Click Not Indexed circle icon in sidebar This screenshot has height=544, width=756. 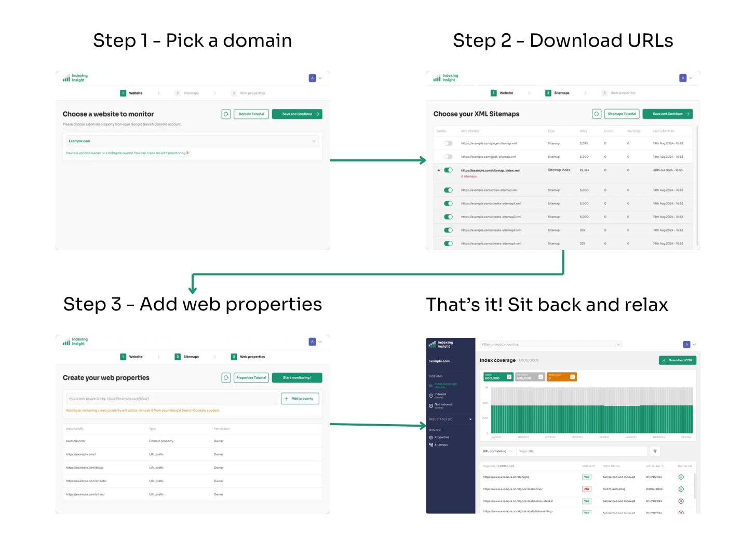click(431, 406)
